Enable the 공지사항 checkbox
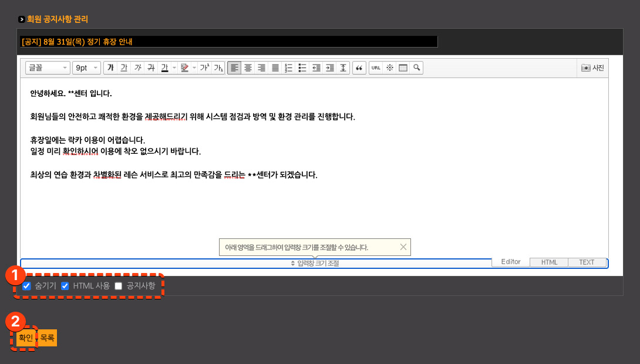 coord(119,286)
